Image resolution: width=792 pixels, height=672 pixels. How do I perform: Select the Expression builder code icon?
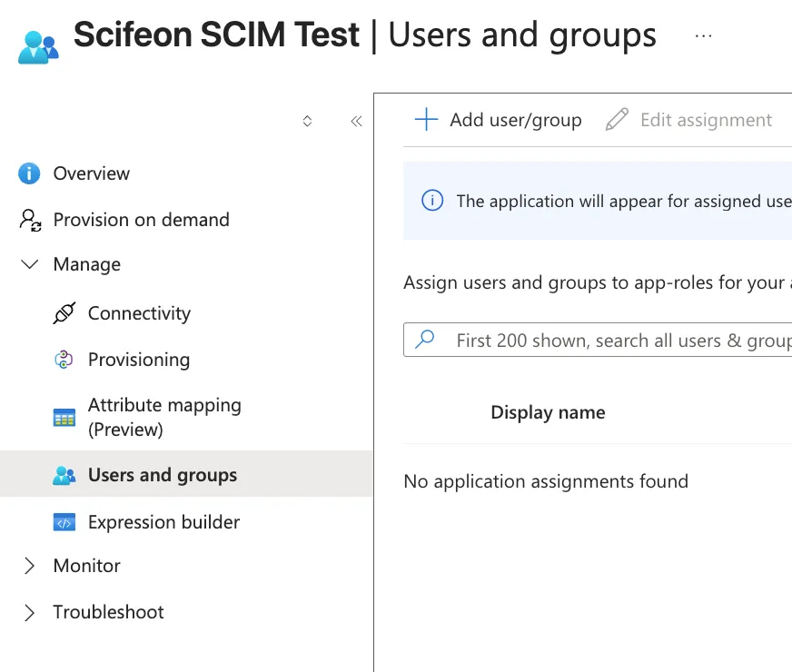[63, 521]
